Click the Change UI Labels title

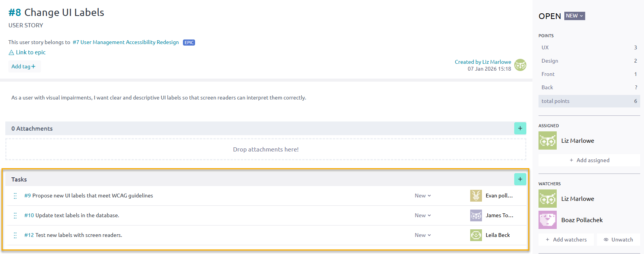pyautogui.click(x=64, y=13)
